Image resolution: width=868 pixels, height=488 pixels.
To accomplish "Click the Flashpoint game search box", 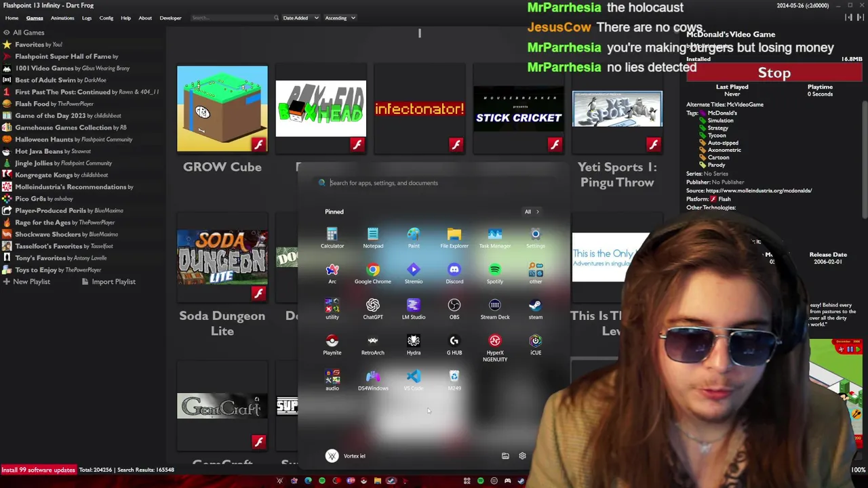I will 234,18.
